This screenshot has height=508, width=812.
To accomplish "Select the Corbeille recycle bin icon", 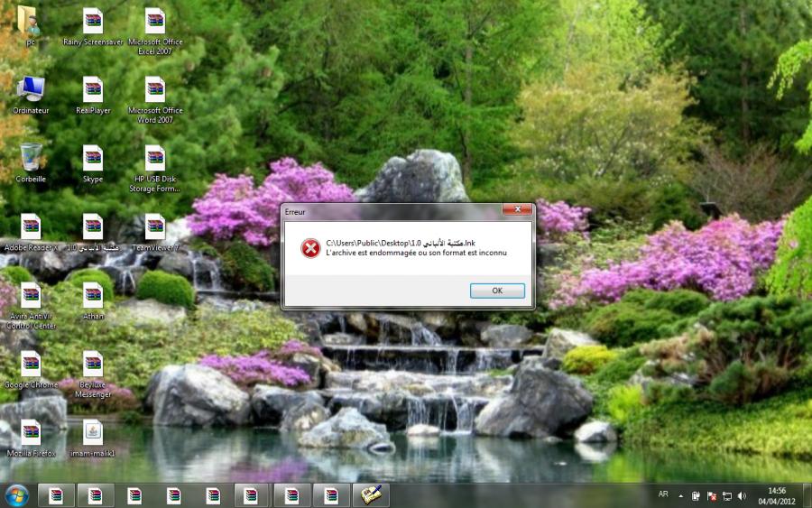I will (x=31, y=159).
